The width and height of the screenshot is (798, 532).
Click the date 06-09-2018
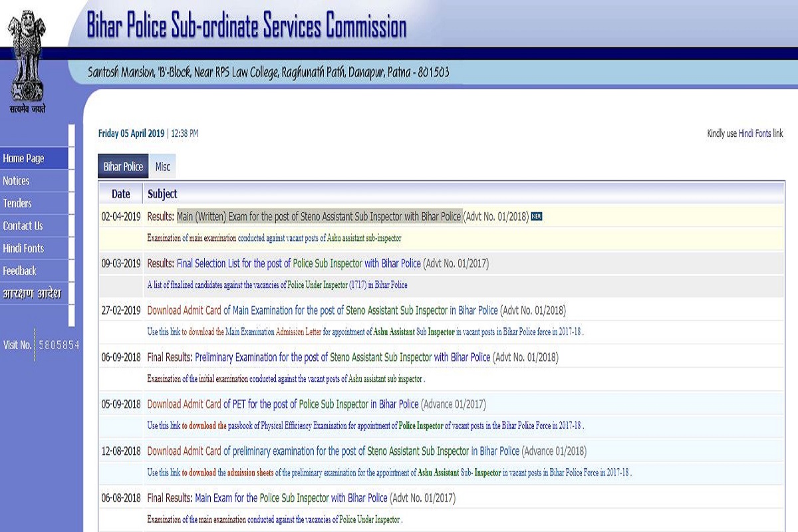[x=121, y=357]
